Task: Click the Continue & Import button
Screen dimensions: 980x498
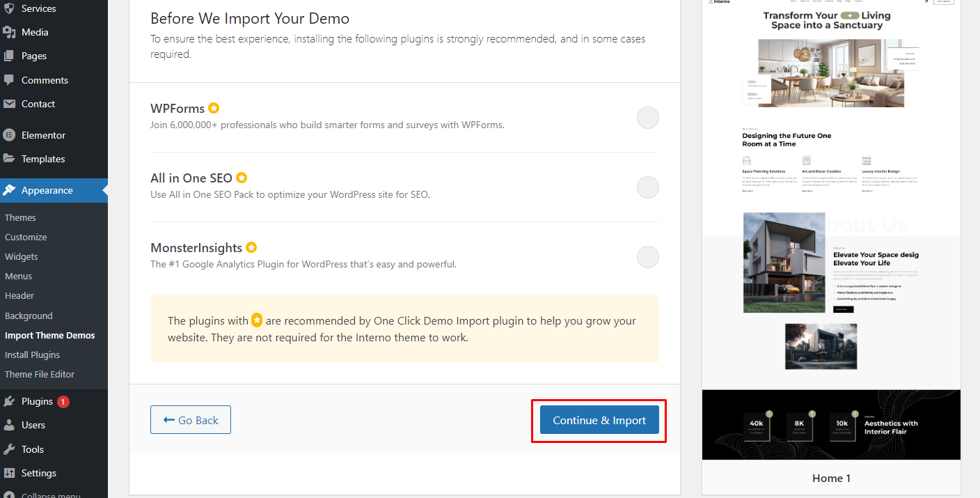Action: click(x=599, y=420)
